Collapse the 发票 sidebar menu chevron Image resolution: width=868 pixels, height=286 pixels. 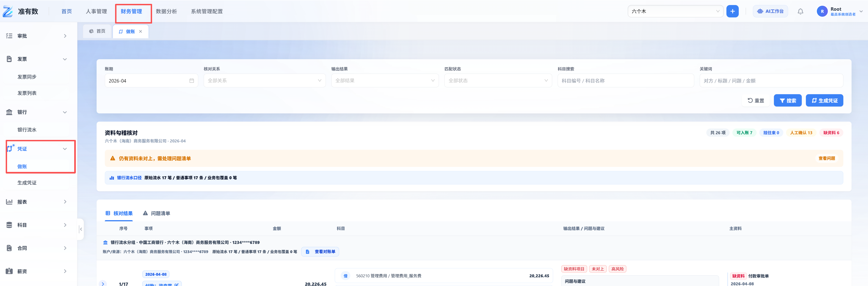click(x=65, y=59)
